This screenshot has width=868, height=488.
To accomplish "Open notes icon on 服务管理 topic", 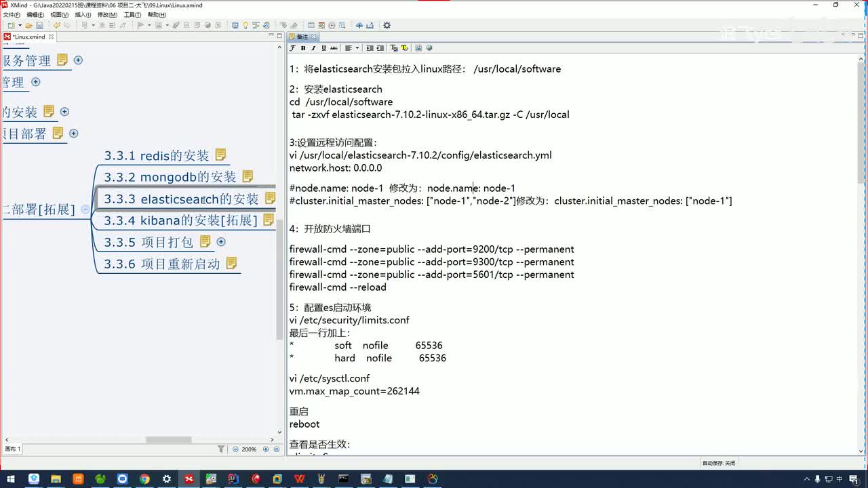I will 62,60.
